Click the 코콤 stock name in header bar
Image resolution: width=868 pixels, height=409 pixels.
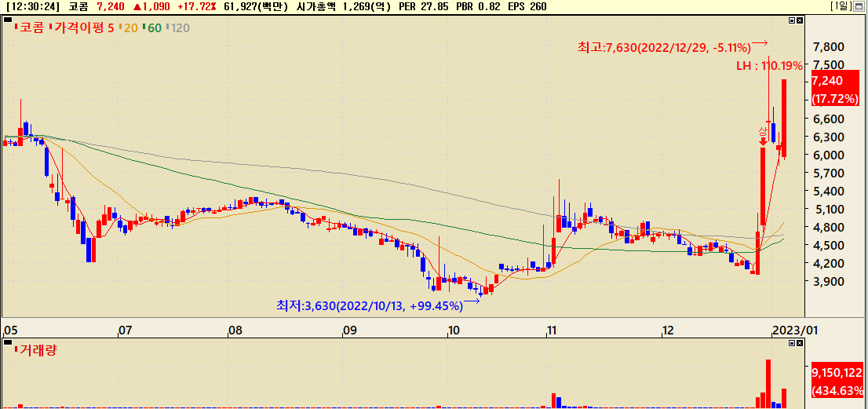pos(78,6)
